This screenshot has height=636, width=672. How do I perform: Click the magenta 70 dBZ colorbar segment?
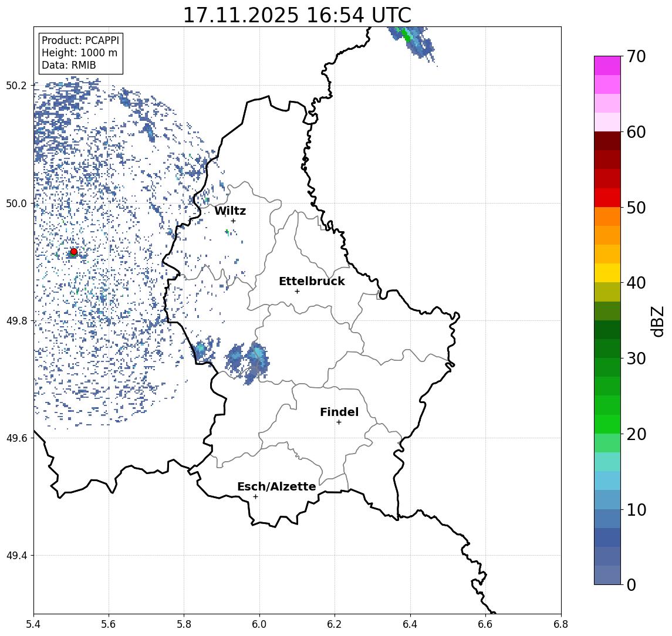tap(607, 66)
